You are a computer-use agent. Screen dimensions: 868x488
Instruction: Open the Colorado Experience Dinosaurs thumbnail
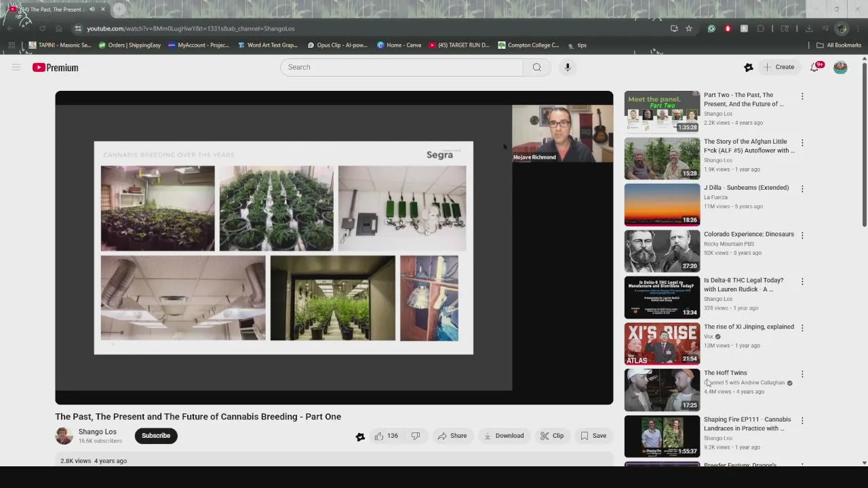click(662, 251)
